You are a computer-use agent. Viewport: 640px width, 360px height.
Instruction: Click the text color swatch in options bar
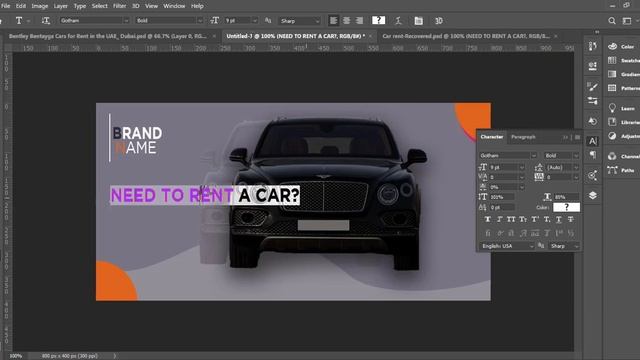click(x=378, y=20)
